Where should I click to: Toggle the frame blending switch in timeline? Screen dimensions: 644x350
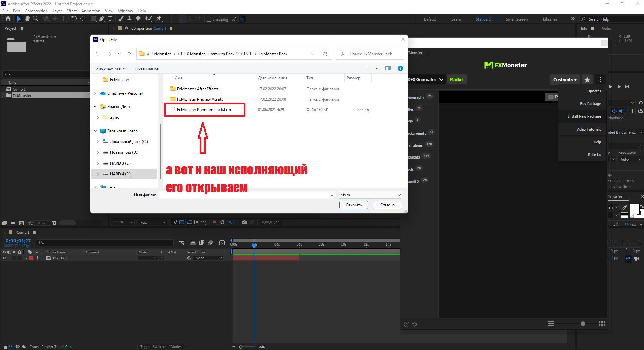click(x=202, y=243)
